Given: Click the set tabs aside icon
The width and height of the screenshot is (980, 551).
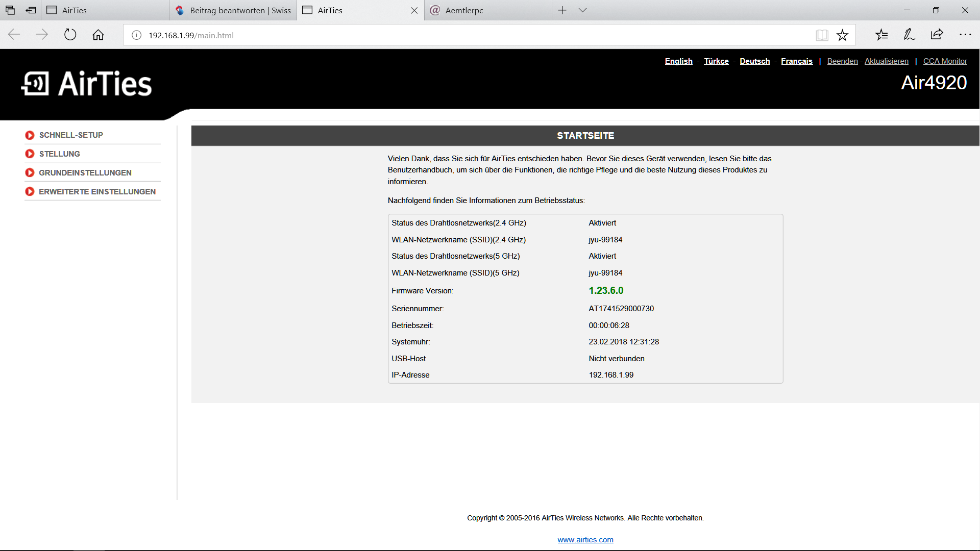Looking at the screenshot, I should click(31, 10).
